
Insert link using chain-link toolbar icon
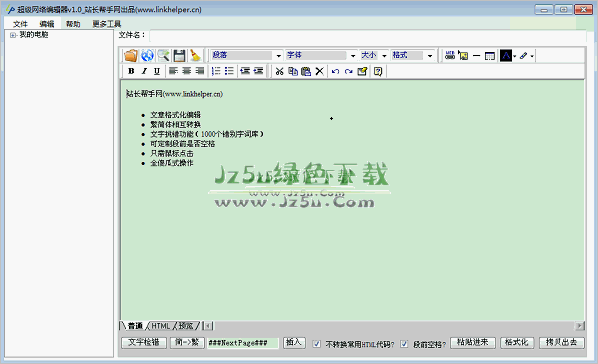(x=450, y=56)
